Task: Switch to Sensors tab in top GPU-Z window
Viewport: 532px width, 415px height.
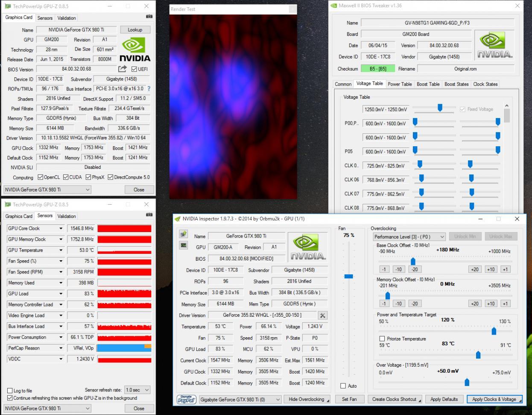Action: (45, 18)
